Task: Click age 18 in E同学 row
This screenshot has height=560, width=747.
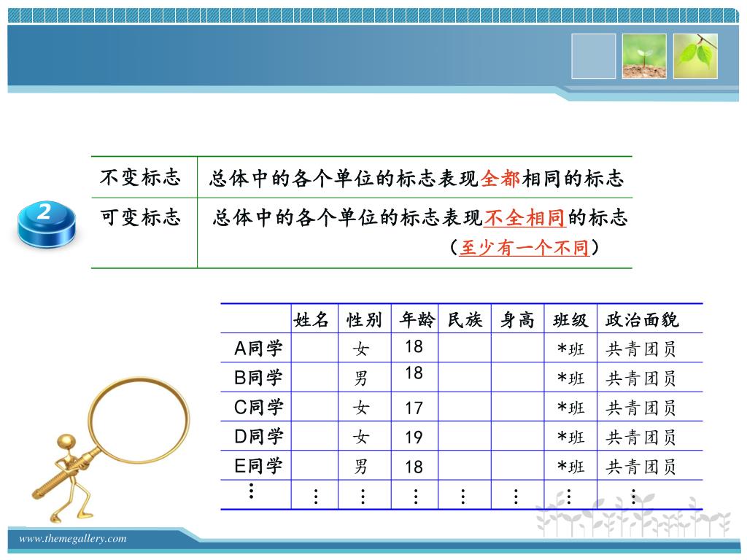Action: coord(414,467)
